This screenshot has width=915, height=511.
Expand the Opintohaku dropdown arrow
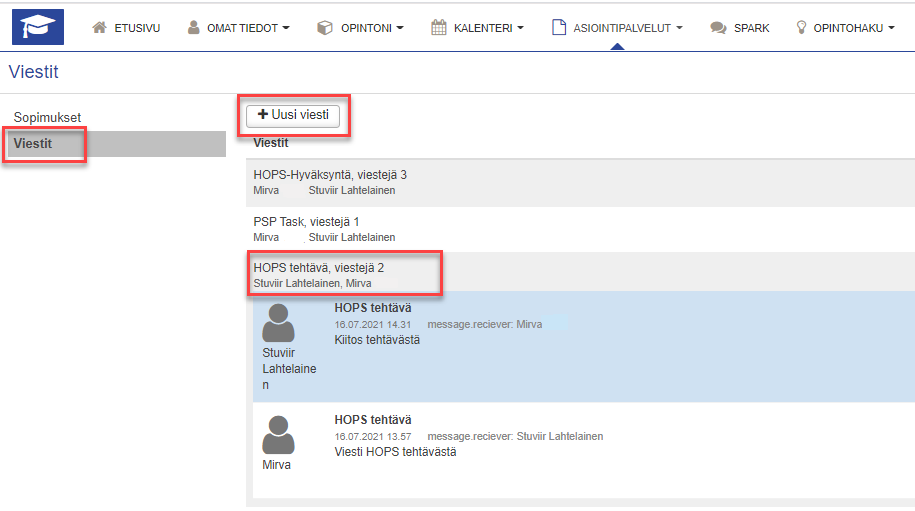[x=891, y=29]
